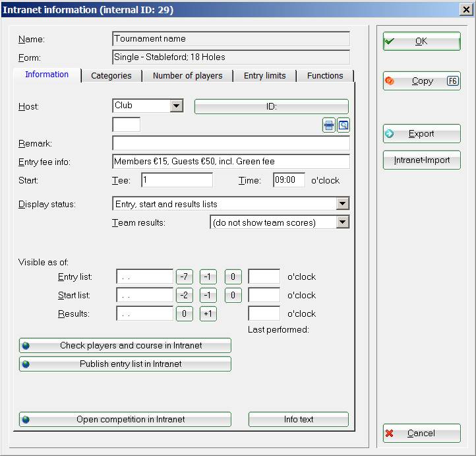Click the green checkmark OK button
This screenshot has height=456, width=476.
point(421,42)
